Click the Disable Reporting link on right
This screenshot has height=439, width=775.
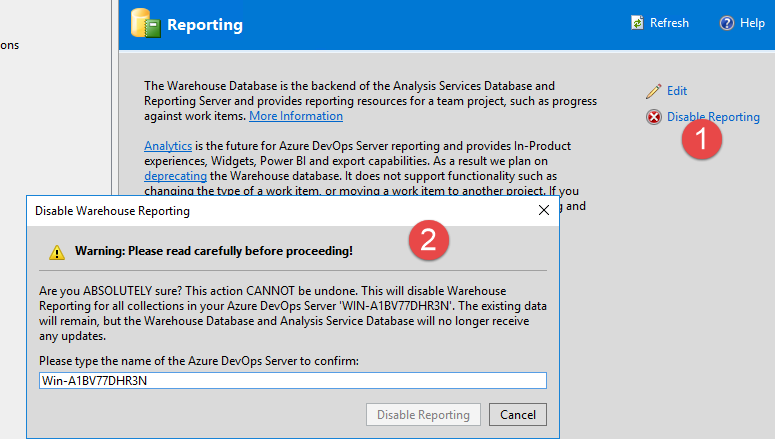713,117
